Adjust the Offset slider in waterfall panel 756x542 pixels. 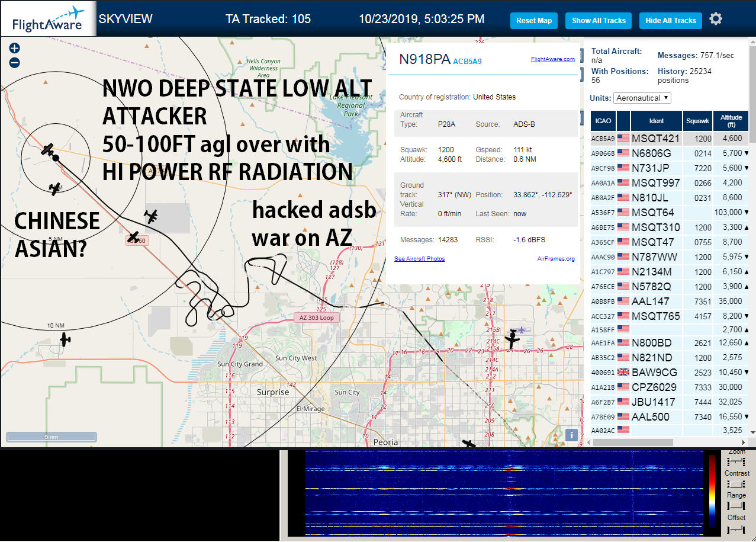tap(736, 528)
